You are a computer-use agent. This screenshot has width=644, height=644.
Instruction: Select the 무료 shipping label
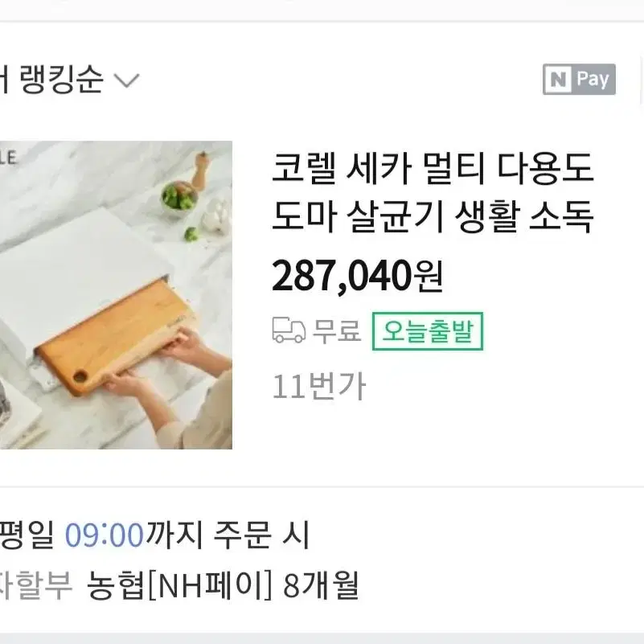[337, 330]
